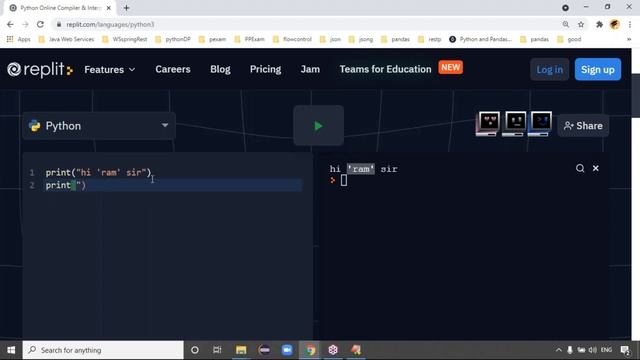Go to the Blog link
Screen dimensions: 640x360
click(x=220, y=69)
